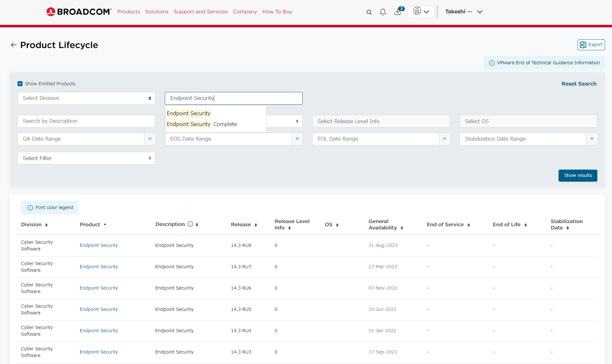Clear the EOS Date Range with X

297,139
